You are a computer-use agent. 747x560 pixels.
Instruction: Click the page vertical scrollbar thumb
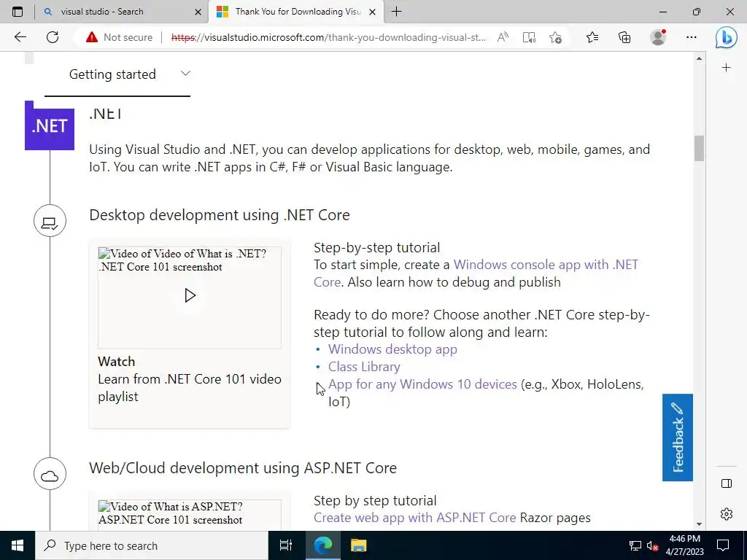coord(699,149)
